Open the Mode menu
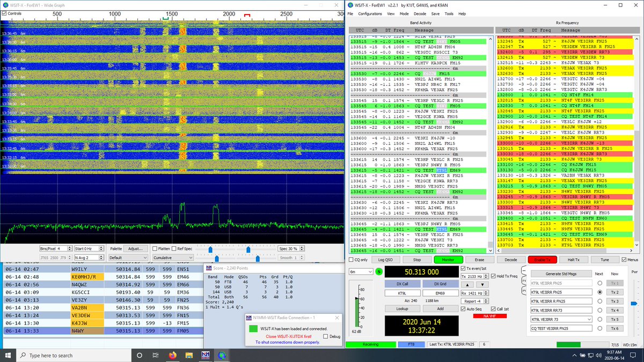Viewport: 644px width, 362px height. [x=404, y=13]
